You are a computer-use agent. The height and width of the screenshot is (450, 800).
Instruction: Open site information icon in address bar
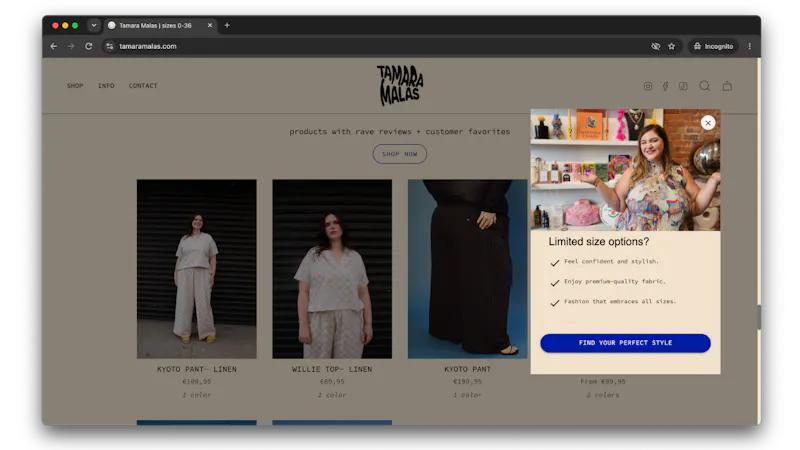[109, 46]
